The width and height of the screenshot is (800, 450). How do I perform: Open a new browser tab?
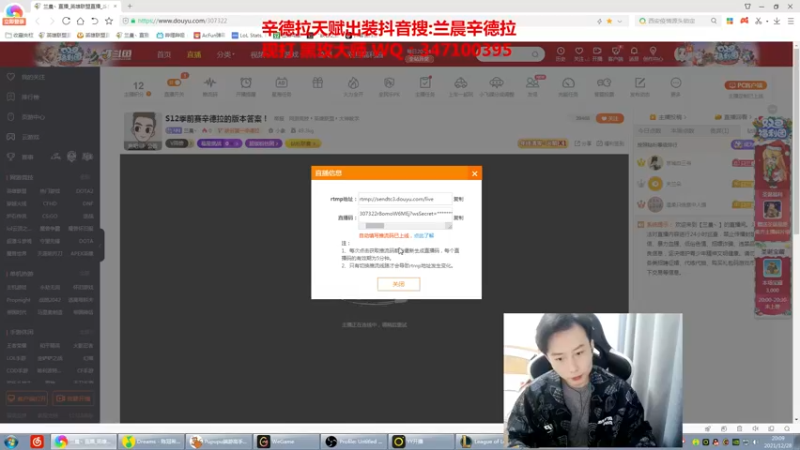[130, 6]
